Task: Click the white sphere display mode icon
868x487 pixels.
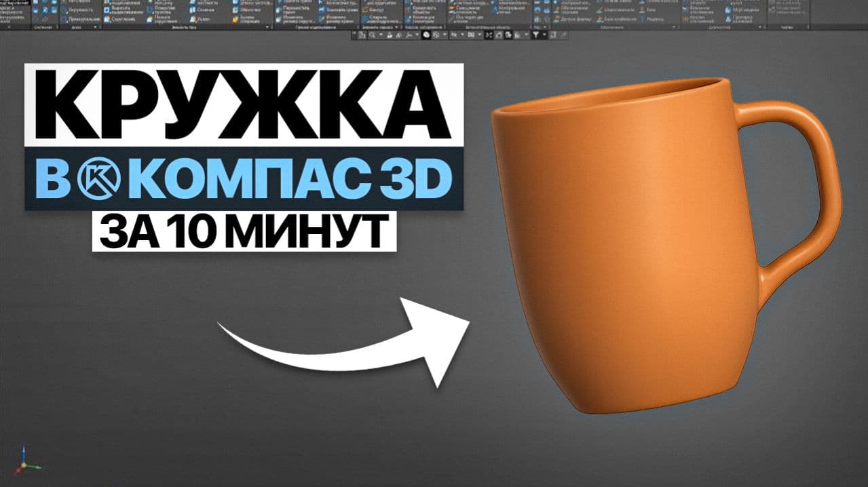Action: coord(426,35)
